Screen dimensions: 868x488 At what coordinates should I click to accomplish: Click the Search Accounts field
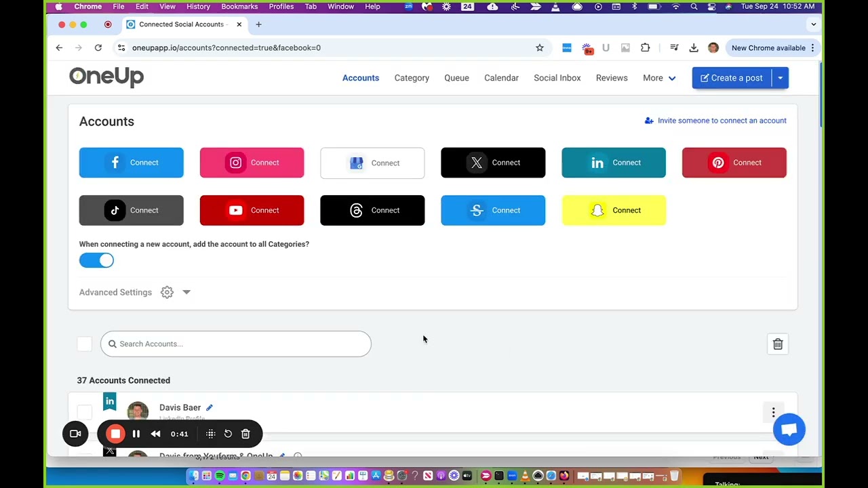(x=236, y=344)
